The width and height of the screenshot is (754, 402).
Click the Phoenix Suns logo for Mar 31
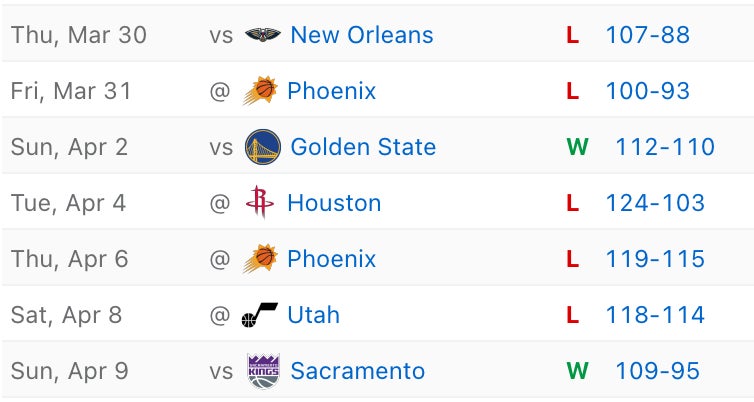tap(259, 92)
